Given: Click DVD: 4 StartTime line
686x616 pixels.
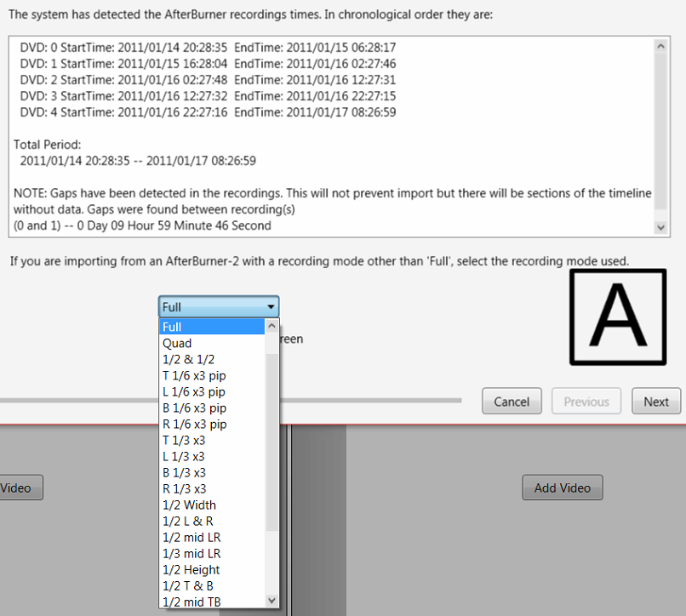Looking at the screenshot, I should pyautogui.click(x=208, y=112).
